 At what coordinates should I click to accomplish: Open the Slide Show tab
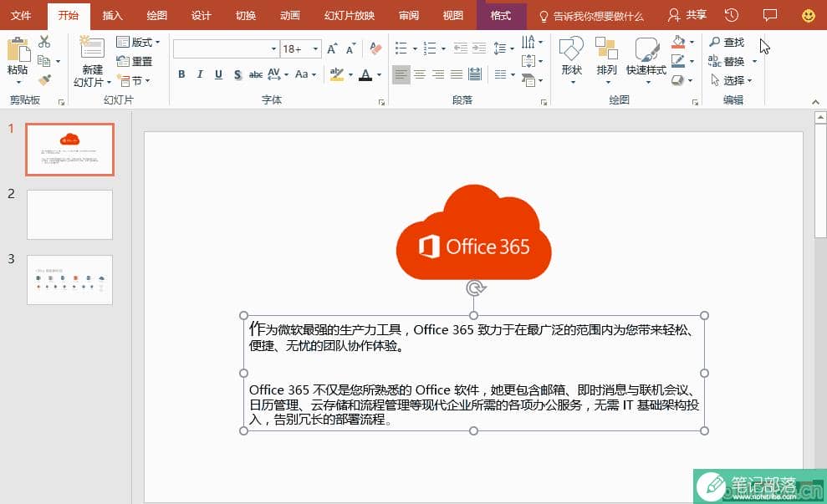point(350,16)
